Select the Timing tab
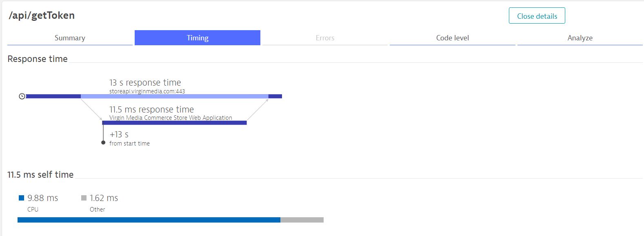 point(198,38)
